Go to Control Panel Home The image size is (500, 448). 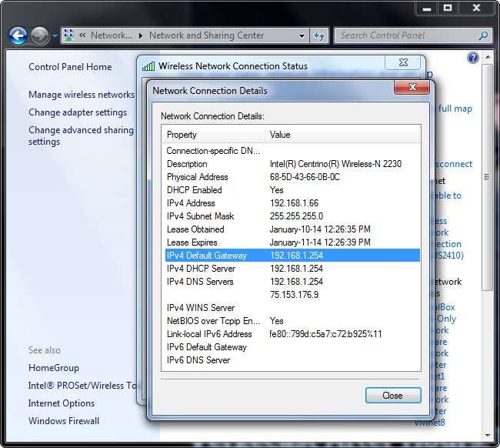point(70,67)
